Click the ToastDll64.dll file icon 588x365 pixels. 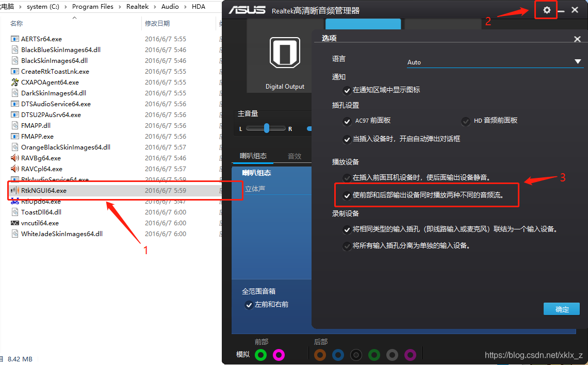pyautogui.click(x=15, y=212)
